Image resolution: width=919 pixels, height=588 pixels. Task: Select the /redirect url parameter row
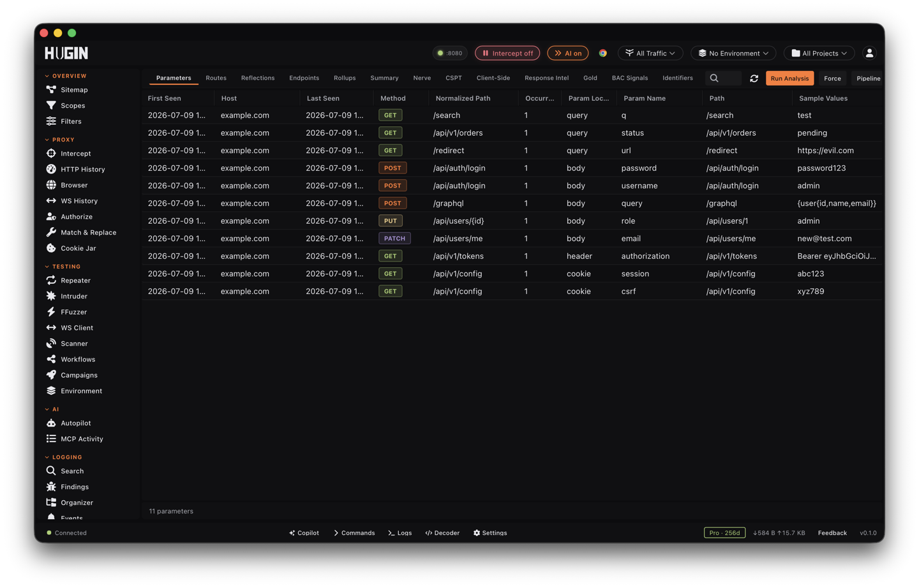point(512,151)
